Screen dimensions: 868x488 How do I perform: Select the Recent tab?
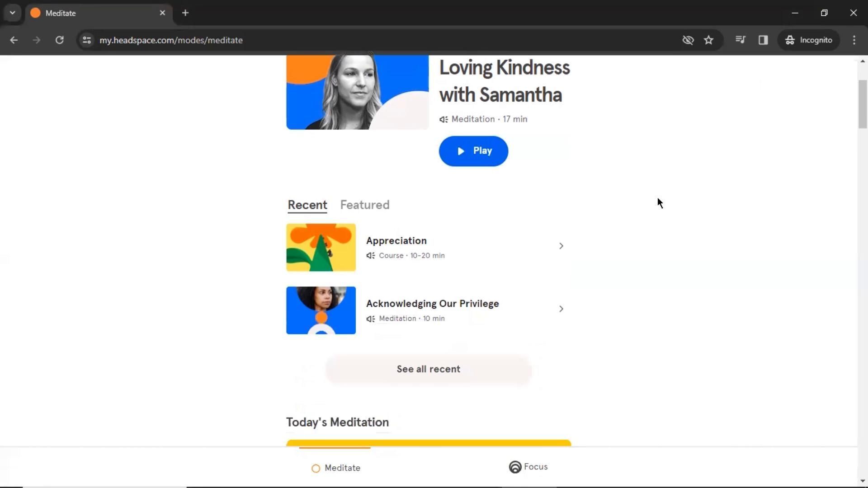[x=307, y=205]
